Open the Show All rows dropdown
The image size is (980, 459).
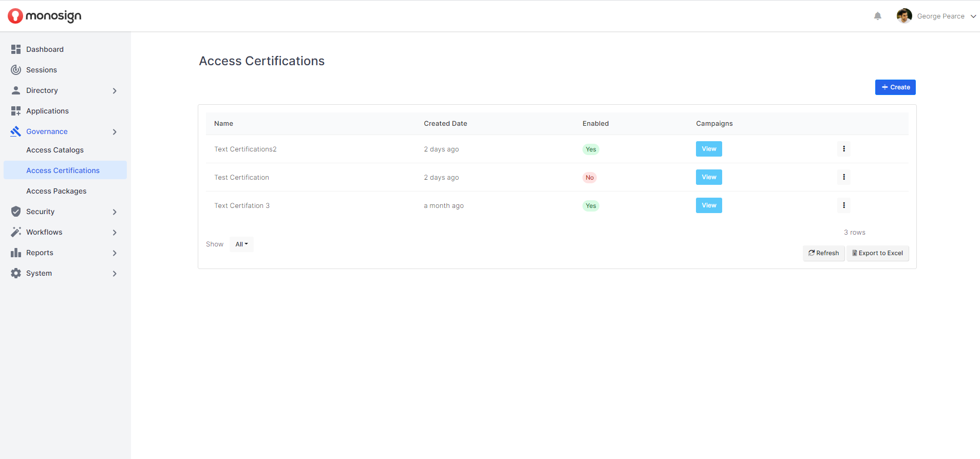241,244
